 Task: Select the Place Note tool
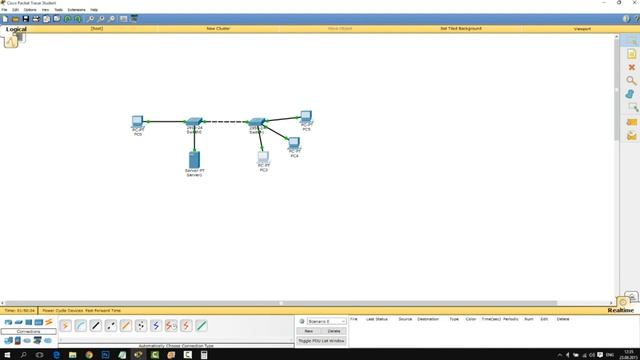[631, 54]
